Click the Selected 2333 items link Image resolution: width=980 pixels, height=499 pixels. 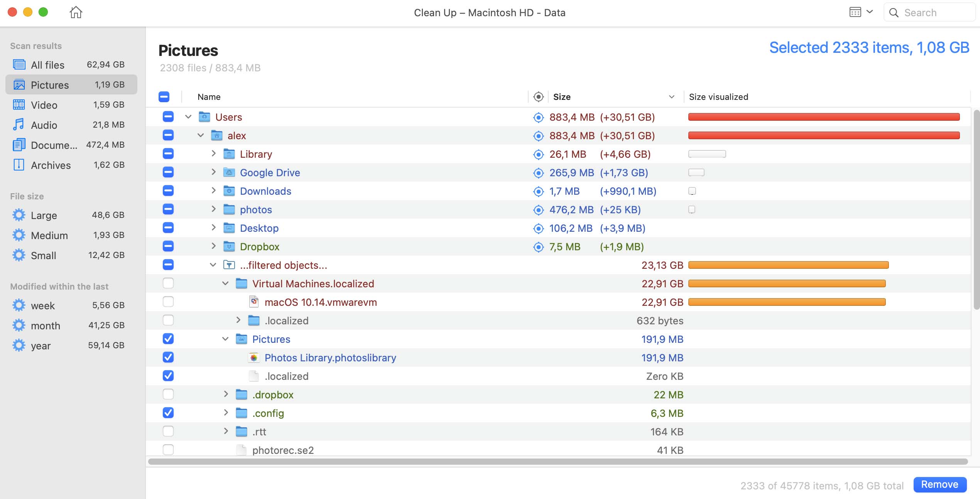(x=869, y=47)
